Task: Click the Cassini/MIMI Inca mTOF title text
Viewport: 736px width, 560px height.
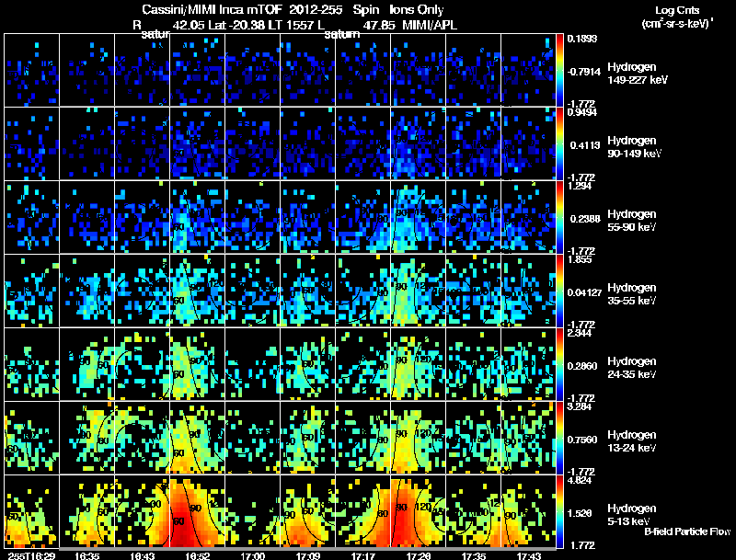Action: point(212,10)
